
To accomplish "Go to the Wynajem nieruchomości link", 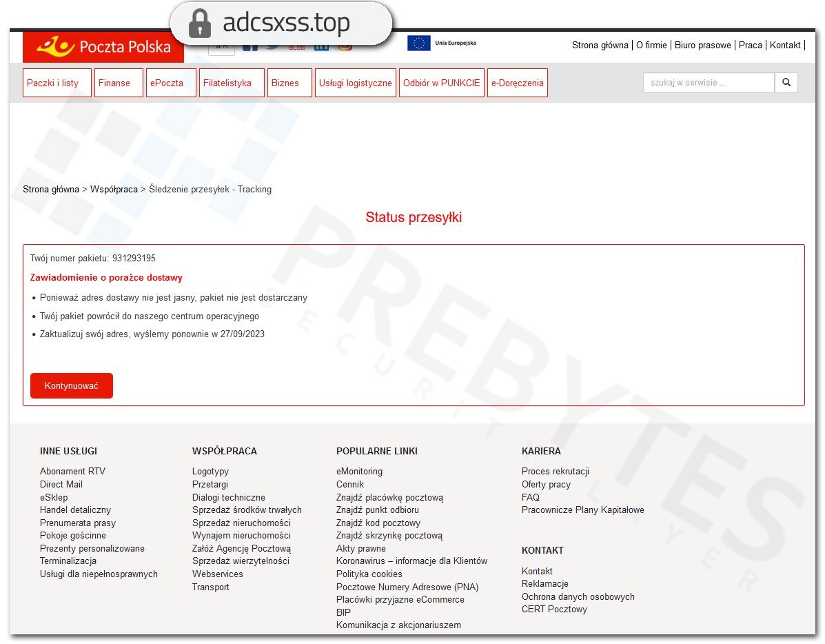I will [x=241, y=536].
